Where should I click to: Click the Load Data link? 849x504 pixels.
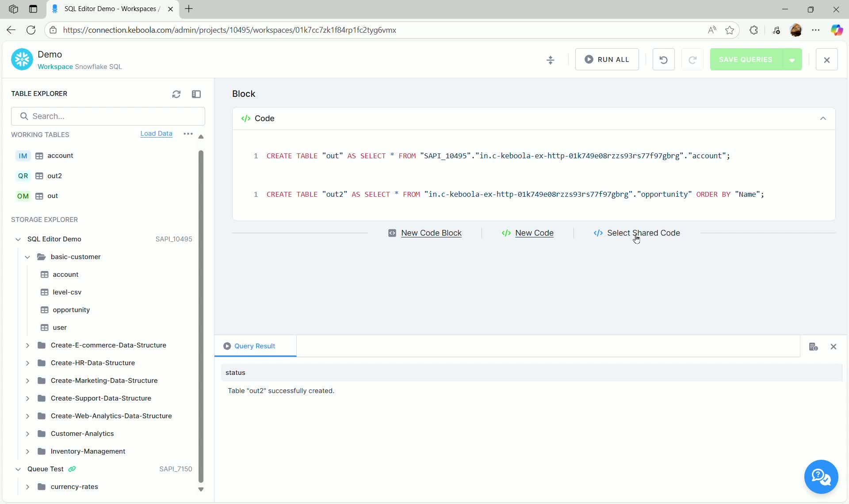pos(156,134)
